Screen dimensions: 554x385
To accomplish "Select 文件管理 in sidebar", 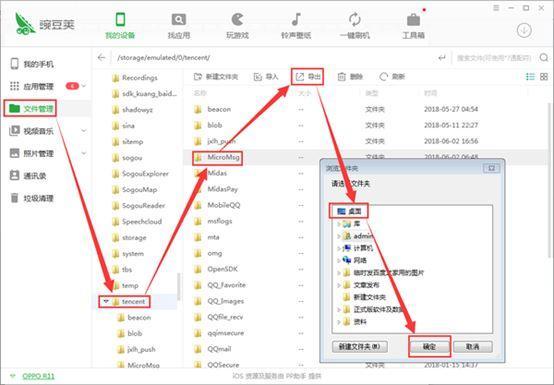I will pyautogui.click(x=32, y=108).
